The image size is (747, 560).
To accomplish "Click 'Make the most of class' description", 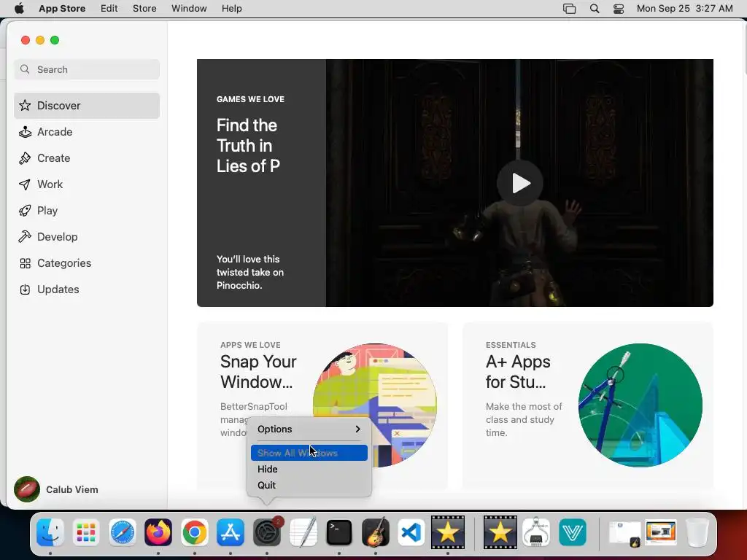I will [524, 419].
